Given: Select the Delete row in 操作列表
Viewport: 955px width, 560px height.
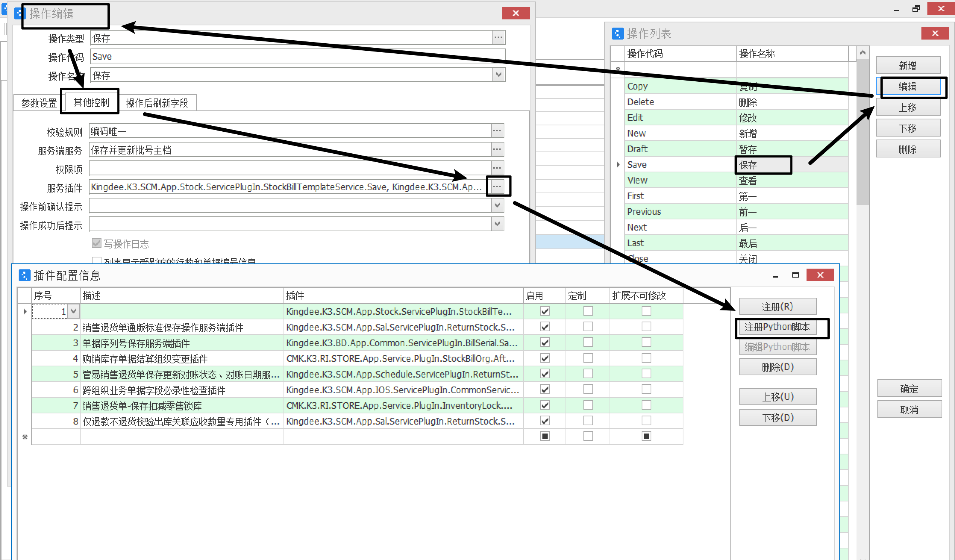Looking at the screenshot, I should (x=736, y=102).
